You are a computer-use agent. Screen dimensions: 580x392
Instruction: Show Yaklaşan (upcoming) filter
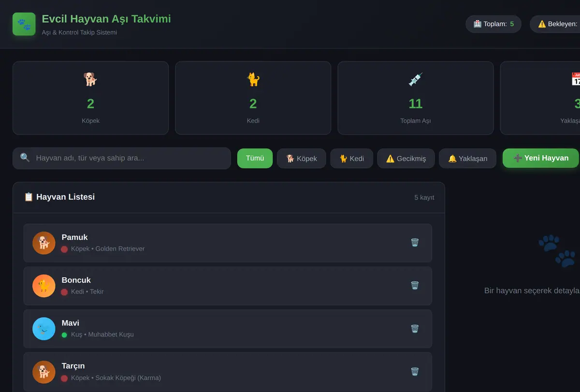point(467,159)
